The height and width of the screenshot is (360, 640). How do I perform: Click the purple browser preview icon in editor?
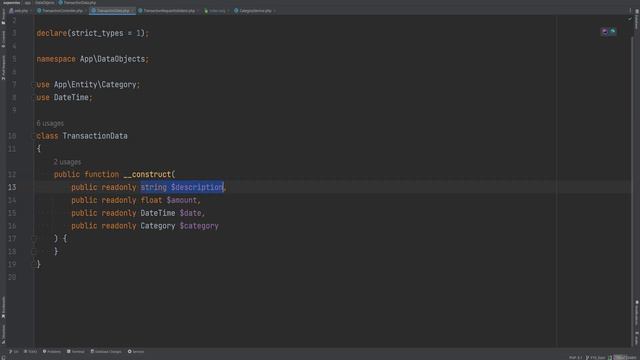coord(604,31)
